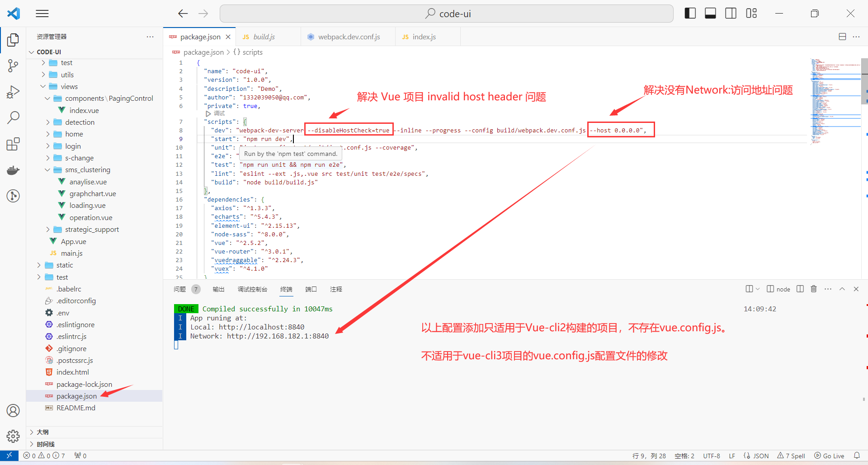The image size is (868, 465).
Task: Expand the login folder
Action: click(48, 146)
